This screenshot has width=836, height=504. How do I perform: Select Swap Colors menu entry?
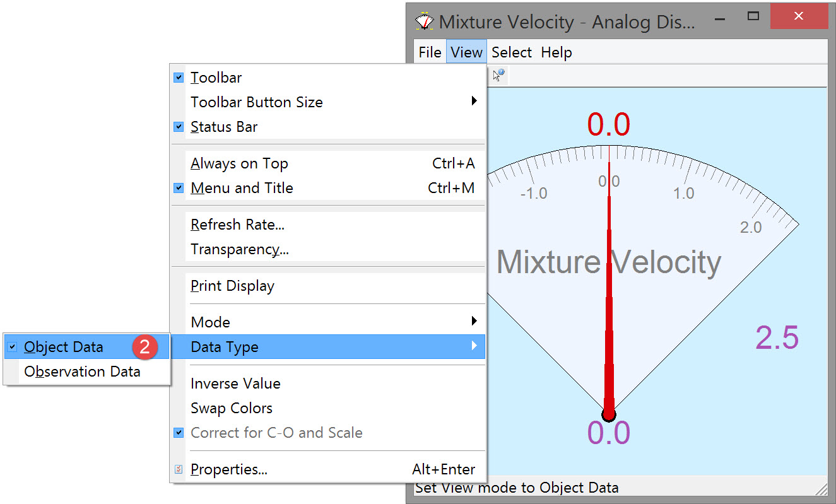(x=232, y=408)
